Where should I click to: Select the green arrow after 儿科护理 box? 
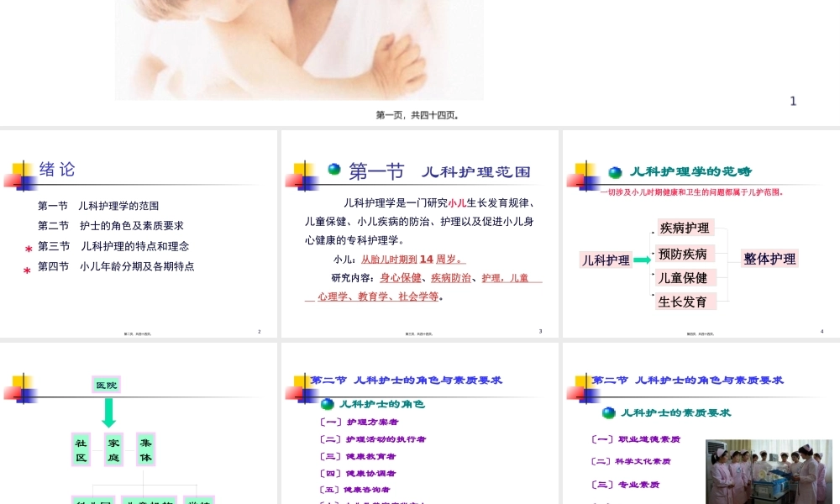tap(641, 260)
